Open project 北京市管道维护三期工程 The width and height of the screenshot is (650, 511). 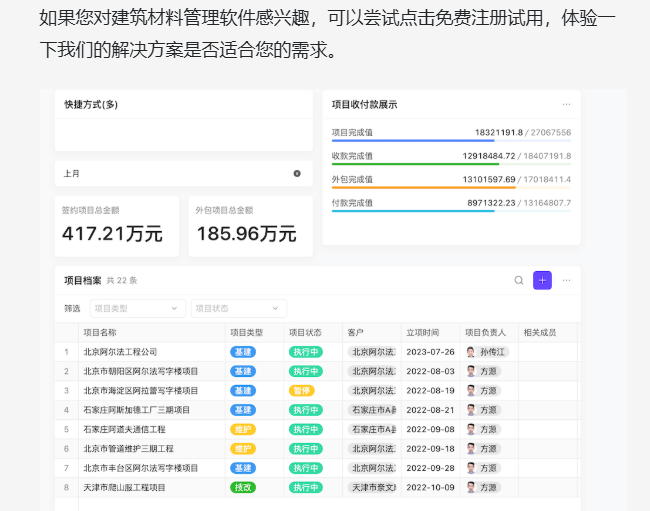(129, 449)
